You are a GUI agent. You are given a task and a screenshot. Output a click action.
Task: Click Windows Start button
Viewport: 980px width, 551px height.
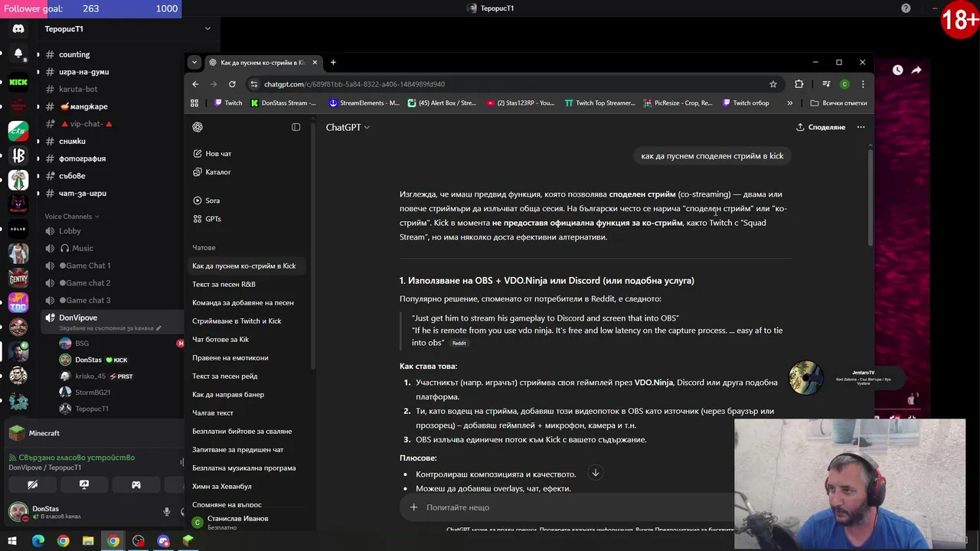tap(13, 541)
